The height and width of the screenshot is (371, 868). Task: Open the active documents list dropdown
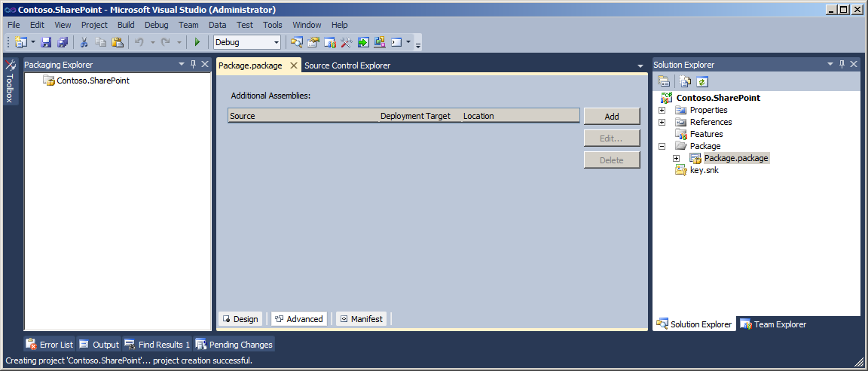pos(640,65)
